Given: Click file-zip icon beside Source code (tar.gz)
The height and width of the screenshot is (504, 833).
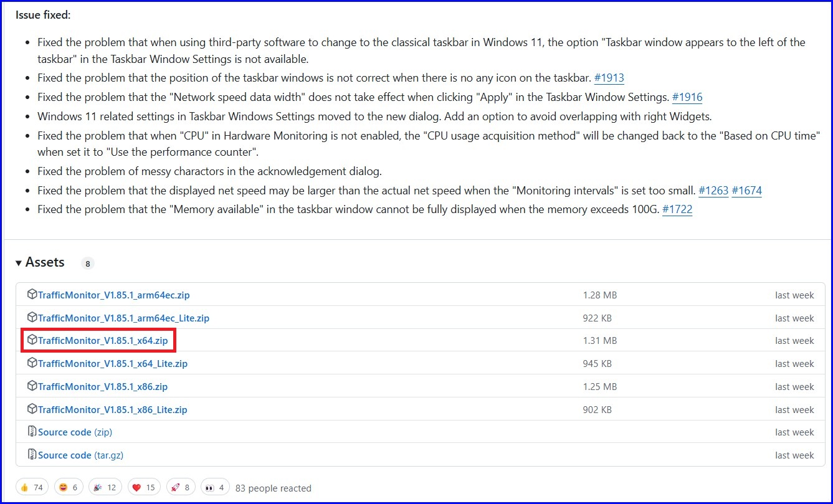Looking at the screenshot, I should [32, 455].
